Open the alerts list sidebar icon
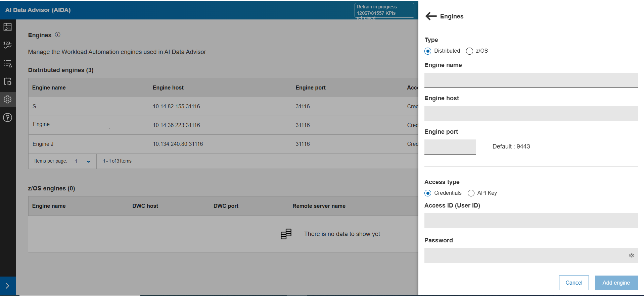The height and width of the screenshot is (296, 644). pyautogui.click(x=8, y=64)
